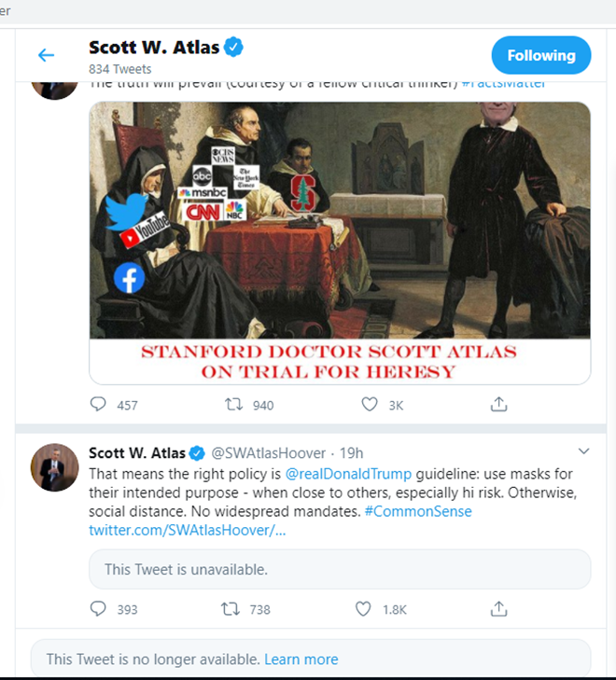Reply to the masks guideline tweet with 393 comments
616x680 pixels.
coord(98,609)
